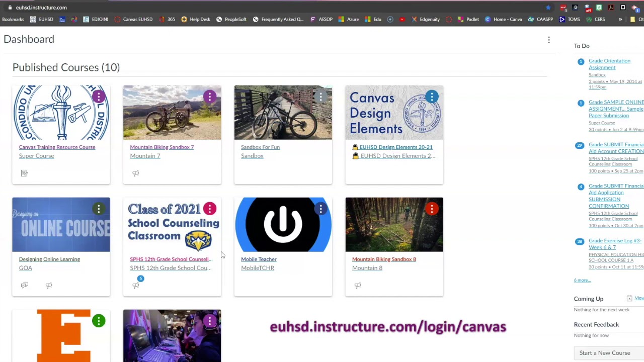Open the AESOP bookmark
The height and width of the screenshot is (362, 644).
coord(321,19)
